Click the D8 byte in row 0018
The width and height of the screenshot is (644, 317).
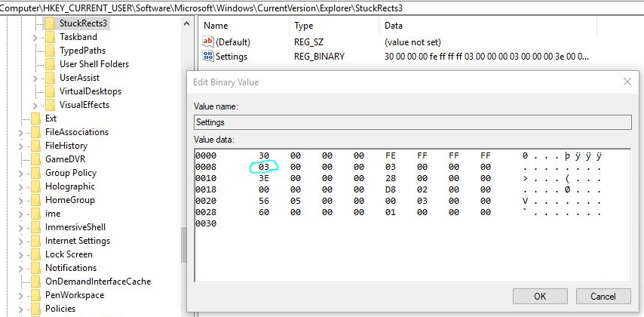click(x=391, y=189)
